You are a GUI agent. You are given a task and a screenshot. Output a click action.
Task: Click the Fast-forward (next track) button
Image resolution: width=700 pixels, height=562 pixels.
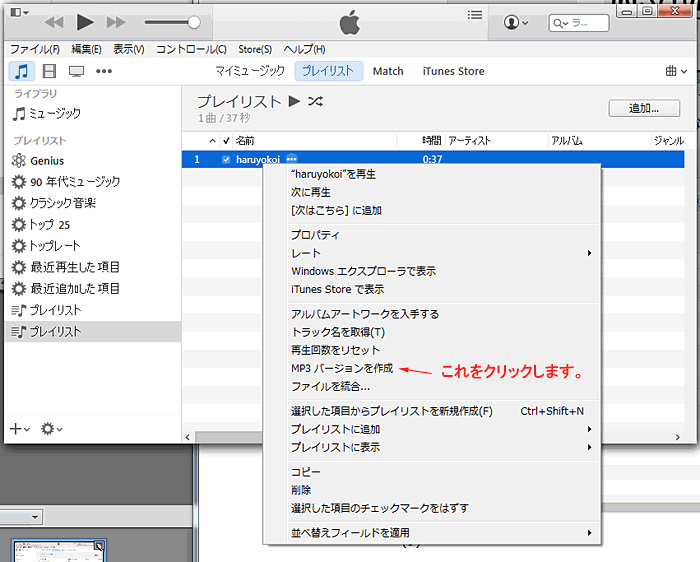(x=116, y=22)
